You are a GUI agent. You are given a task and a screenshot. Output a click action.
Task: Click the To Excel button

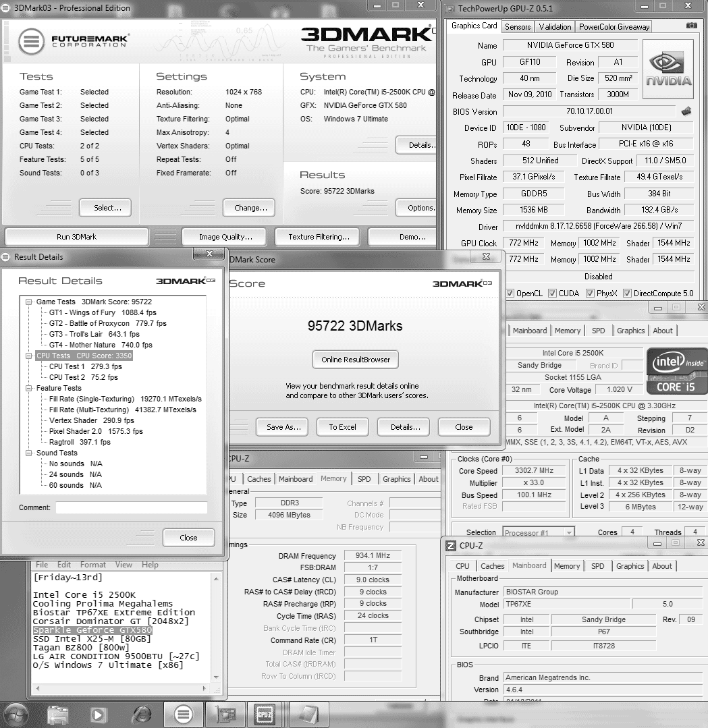(342, 427)
